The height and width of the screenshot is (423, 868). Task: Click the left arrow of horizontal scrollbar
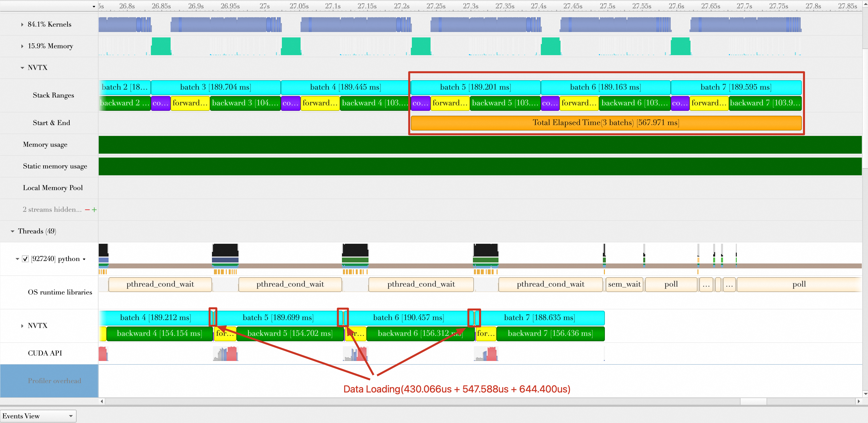coord(102,401)
